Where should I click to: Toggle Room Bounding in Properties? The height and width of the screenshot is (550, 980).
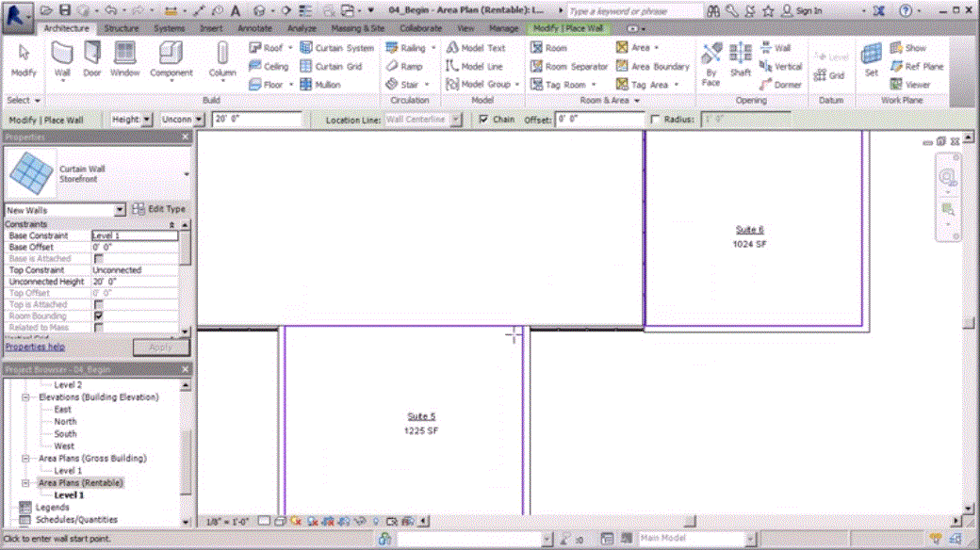click(98, 315)
